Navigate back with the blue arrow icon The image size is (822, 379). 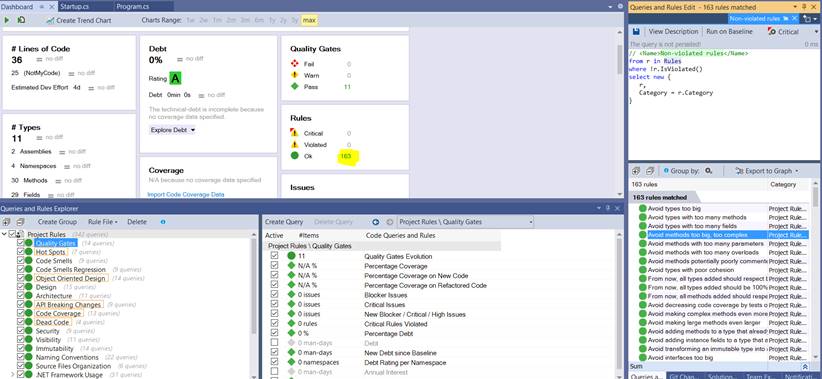pyautogui.click(x=376, y=222)
